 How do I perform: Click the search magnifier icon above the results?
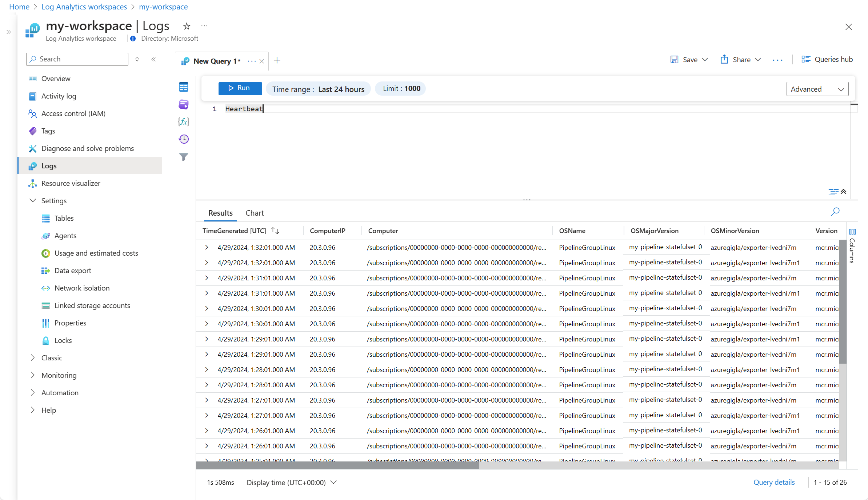pos(835,212)
